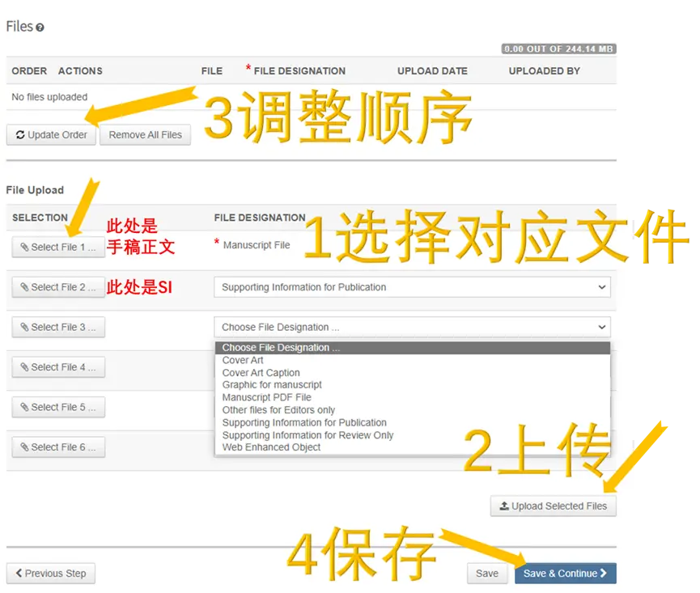
Task: Click Select File 3 button
Action: 58,327
